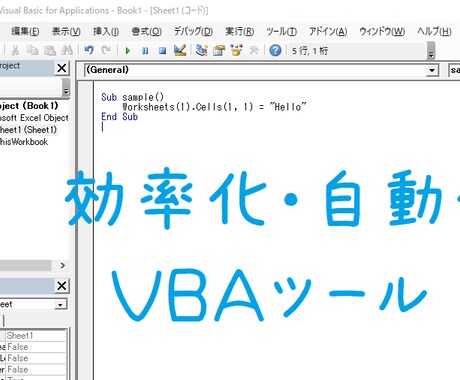This screenshot has height=380, width=460.
Task: Click the End Sub code line
Action: (119, 117)
